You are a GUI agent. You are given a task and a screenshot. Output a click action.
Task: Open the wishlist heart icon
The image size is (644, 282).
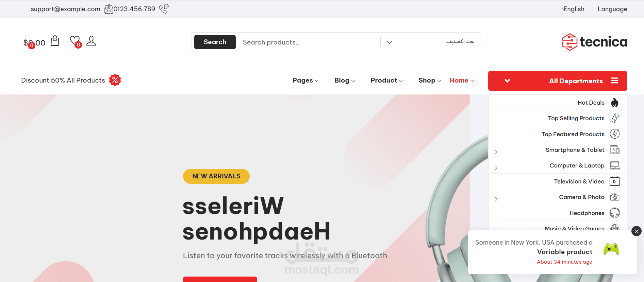point(75,41)
